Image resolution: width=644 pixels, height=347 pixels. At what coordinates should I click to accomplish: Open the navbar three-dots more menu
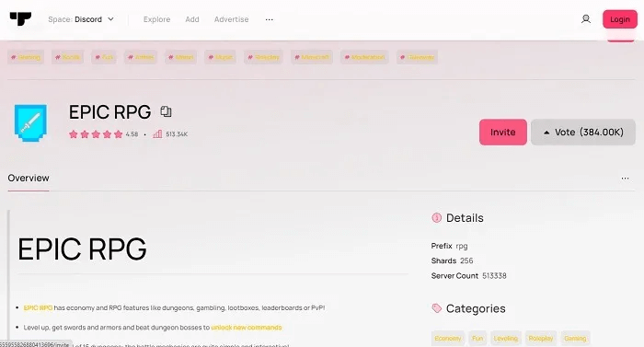(269, 19)
